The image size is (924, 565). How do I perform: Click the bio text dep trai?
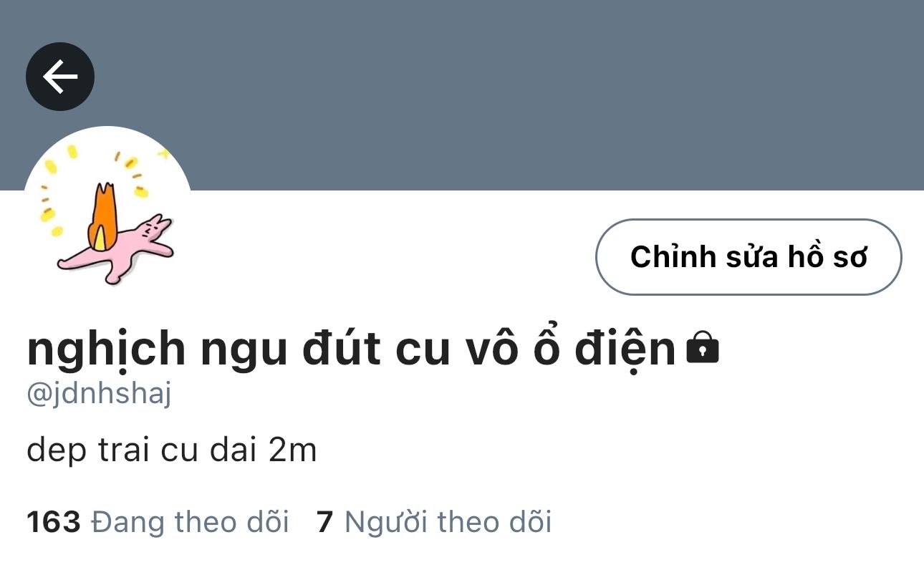172,451
